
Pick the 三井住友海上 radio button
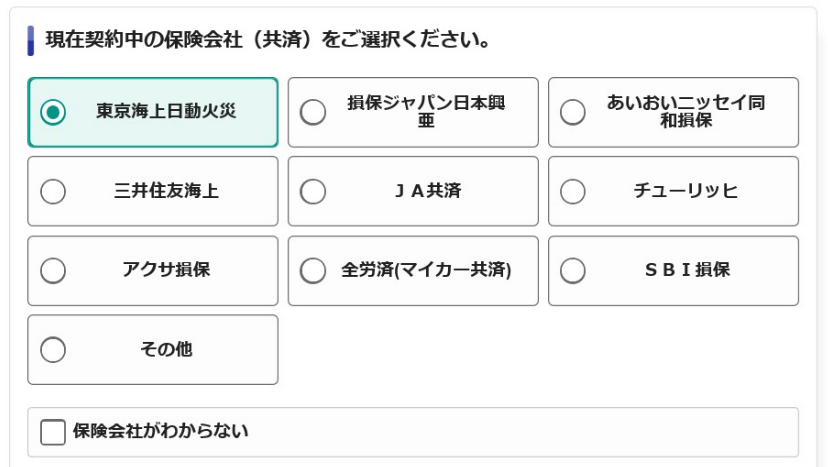pos(53,191)
